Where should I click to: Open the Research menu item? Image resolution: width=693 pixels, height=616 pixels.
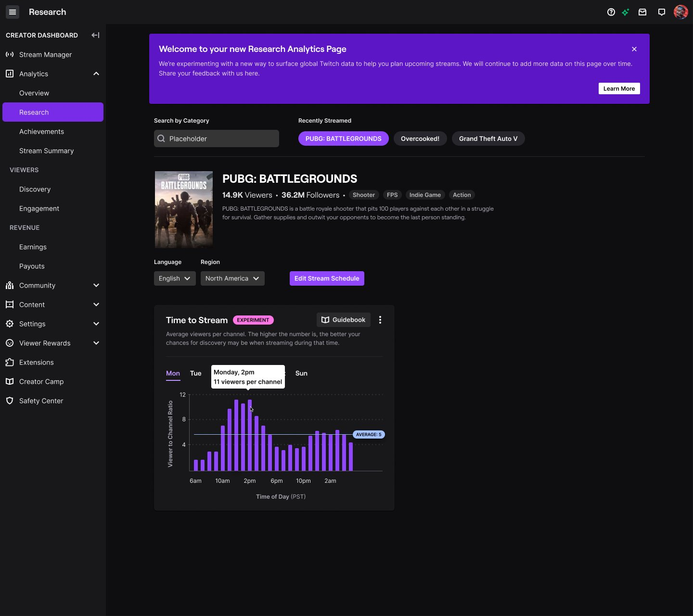tap(53, 112)
